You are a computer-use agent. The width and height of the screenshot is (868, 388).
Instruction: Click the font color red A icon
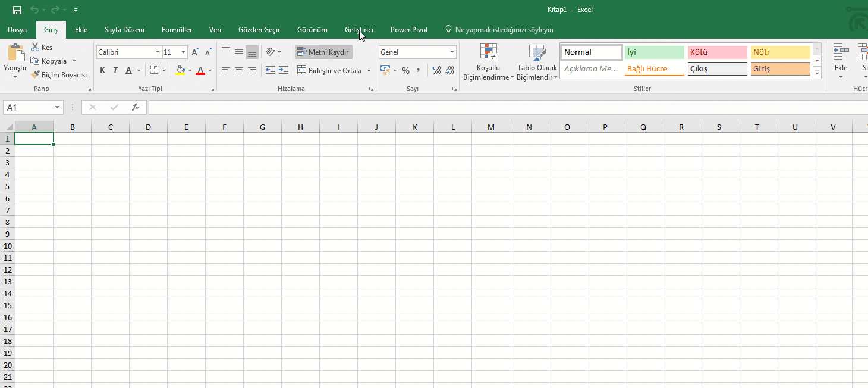pyautogui.click(x=200, y=70)
